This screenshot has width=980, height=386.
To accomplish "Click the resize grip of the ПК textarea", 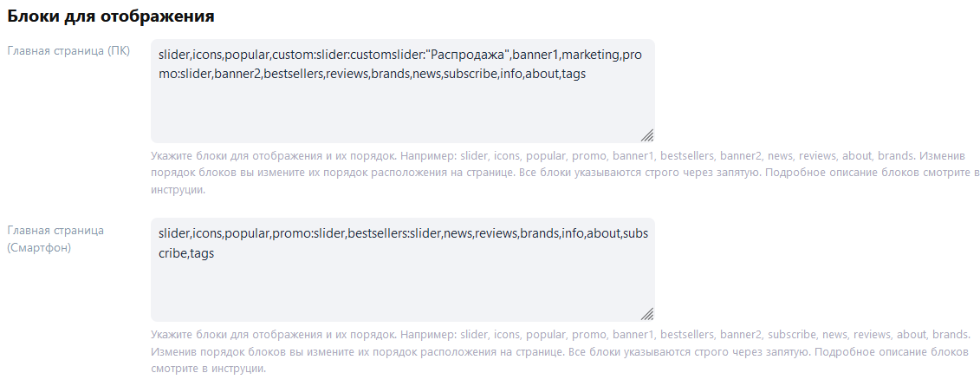I will pyautogui.click(x=647, y=135).
